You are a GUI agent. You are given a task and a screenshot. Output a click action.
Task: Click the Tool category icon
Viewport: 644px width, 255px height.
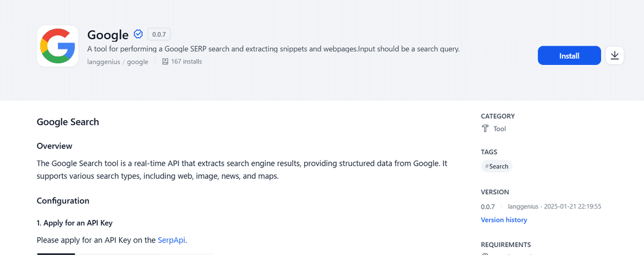click(x=485, y=129)
